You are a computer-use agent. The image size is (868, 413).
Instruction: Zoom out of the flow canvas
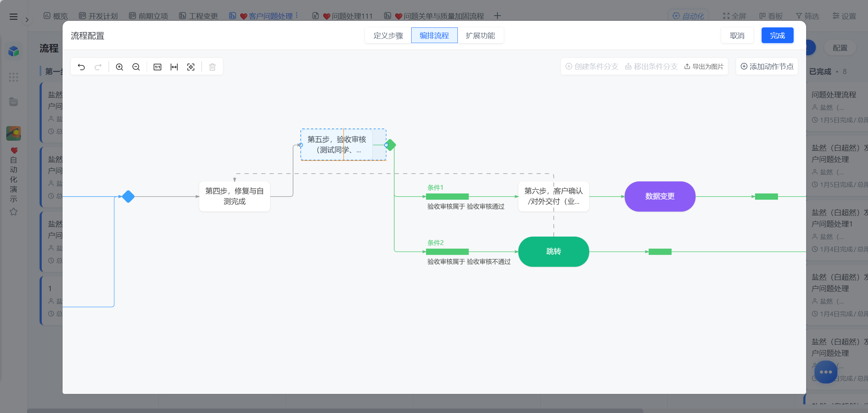click(x=136, y=67)
